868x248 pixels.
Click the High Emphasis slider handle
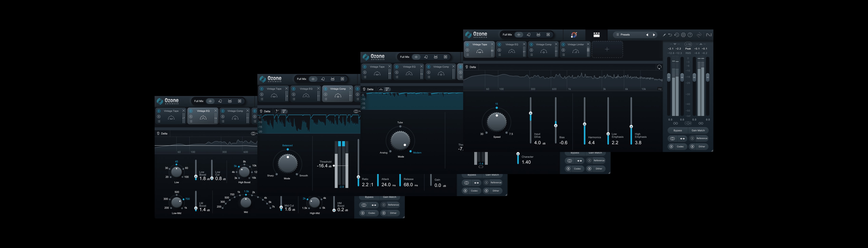tap(631, 127)
